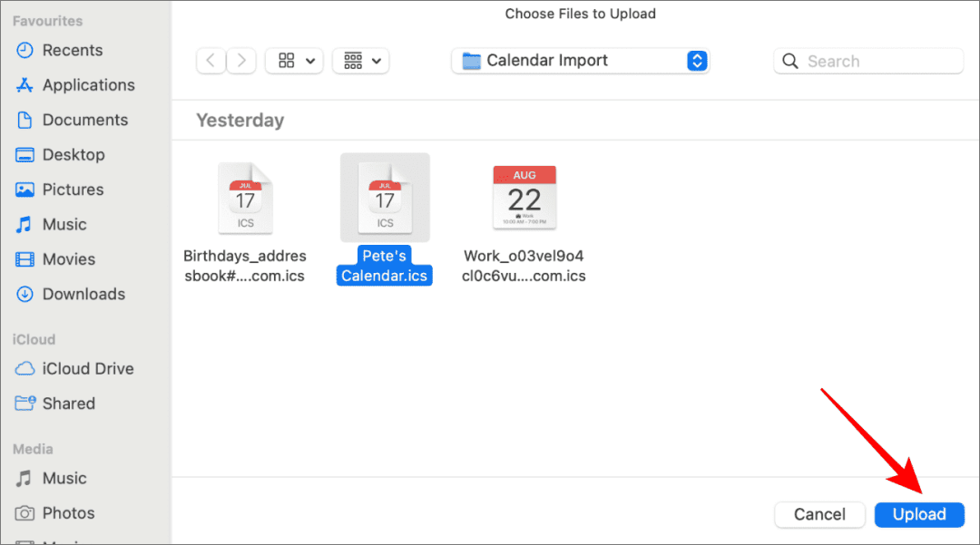Image resolution: width=980 pixels, height=545 pixels.
Task: Select the Work calendar ICS file icon
Action: coord(524,198)
